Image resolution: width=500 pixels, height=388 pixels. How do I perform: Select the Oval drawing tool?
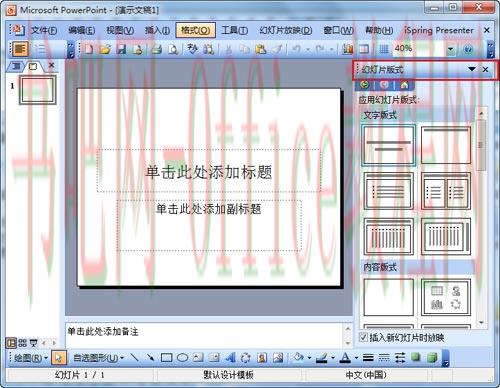click(182, 358)
